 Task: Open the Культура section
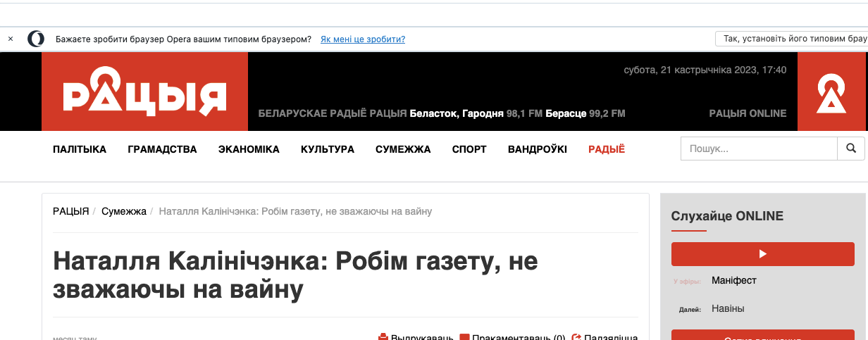pyautogui.click(x=328, y=149)
